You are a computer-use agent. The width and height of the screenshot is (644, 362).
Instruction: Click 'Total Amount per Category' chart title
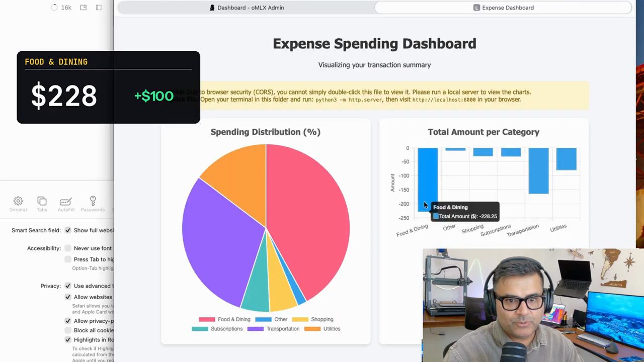(484, 132)
